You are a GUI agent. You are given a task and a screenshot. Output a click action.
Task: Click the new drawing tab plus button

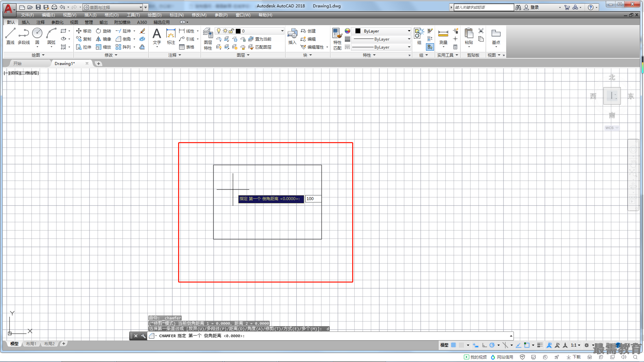(98, 63)
